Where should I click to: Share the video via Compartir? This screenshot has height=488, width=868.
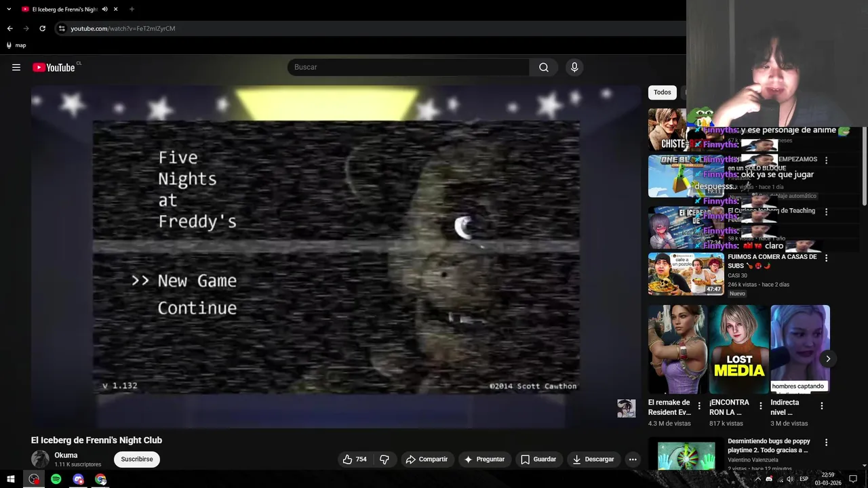(x=427, y=459)
